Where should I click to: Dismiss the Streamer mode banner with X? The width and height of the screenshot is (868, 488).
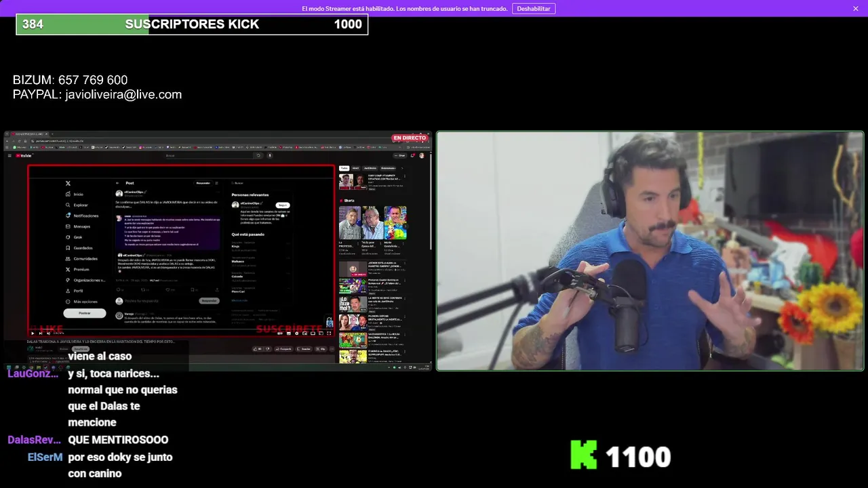coord(856,9)
